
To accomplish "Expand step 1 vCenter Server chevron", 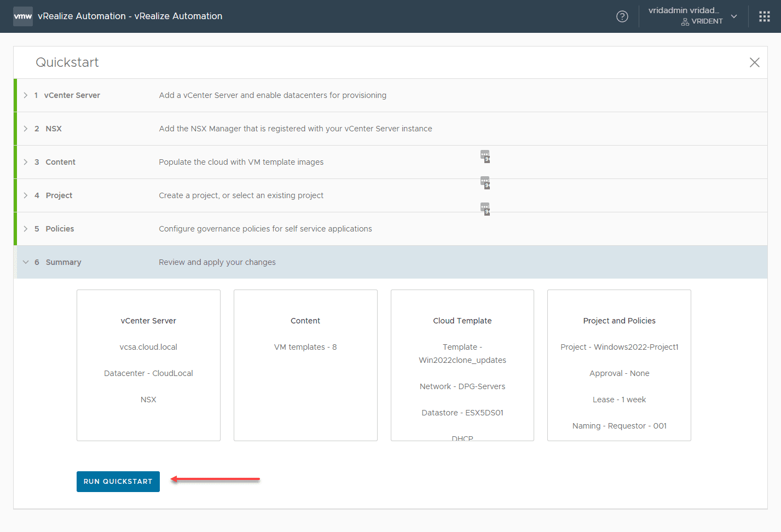I will tap(26, 95).
